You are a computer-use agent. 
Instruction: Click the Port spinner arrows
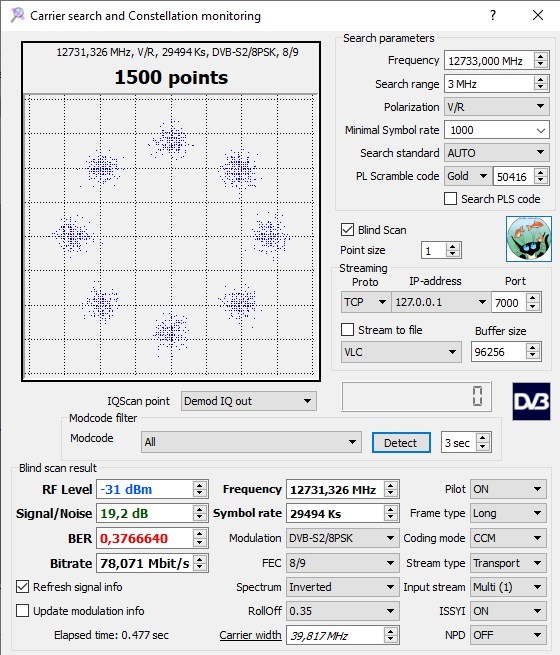533,302
